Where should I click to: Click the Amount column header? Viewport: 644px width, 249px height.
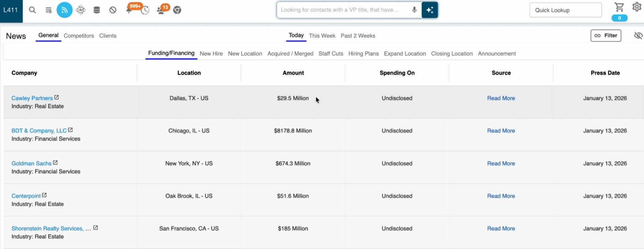pos(293,73)
